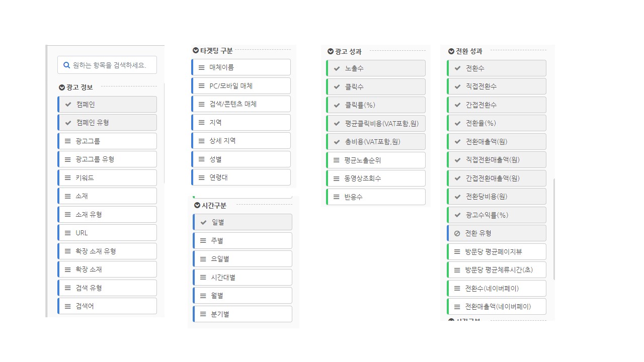
Task: Click the handle icon next to 검색어
Action: [x=68, y=306]
